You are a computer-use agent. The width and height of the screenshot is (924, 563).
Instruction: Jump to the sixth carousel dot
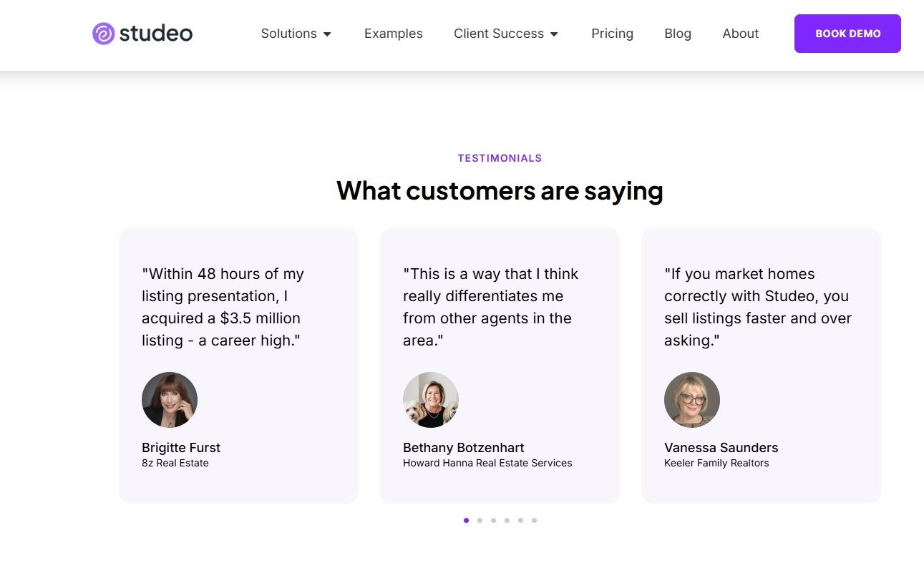(534, 520)
